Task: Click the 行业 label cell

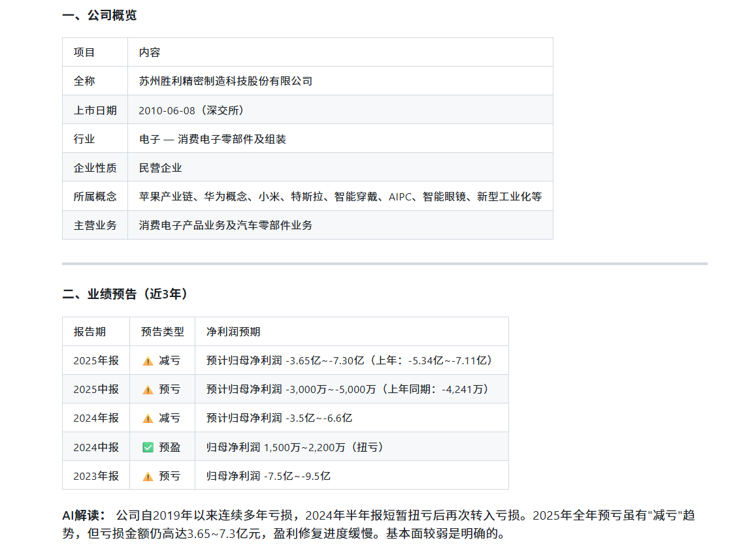Action: (x=95, y=138)
